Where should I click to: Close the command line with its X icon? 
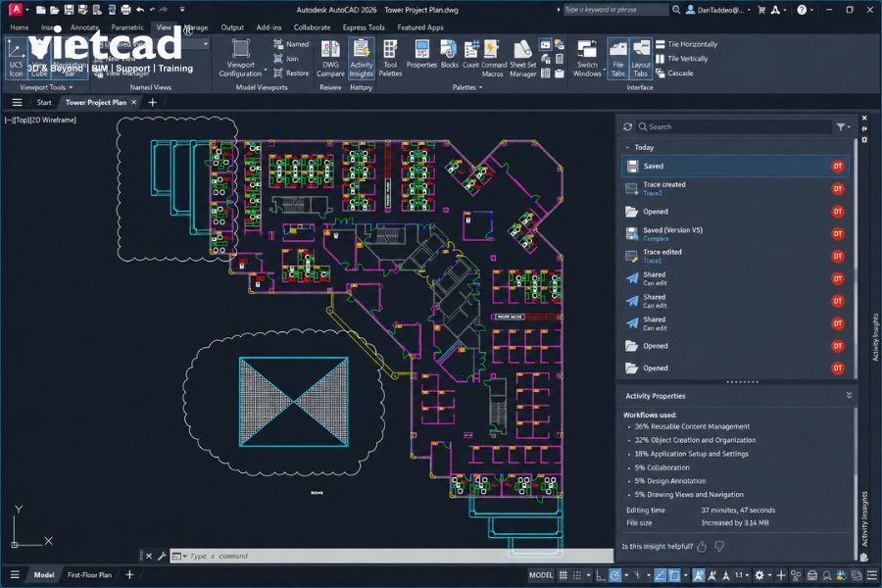coord(149,556)
